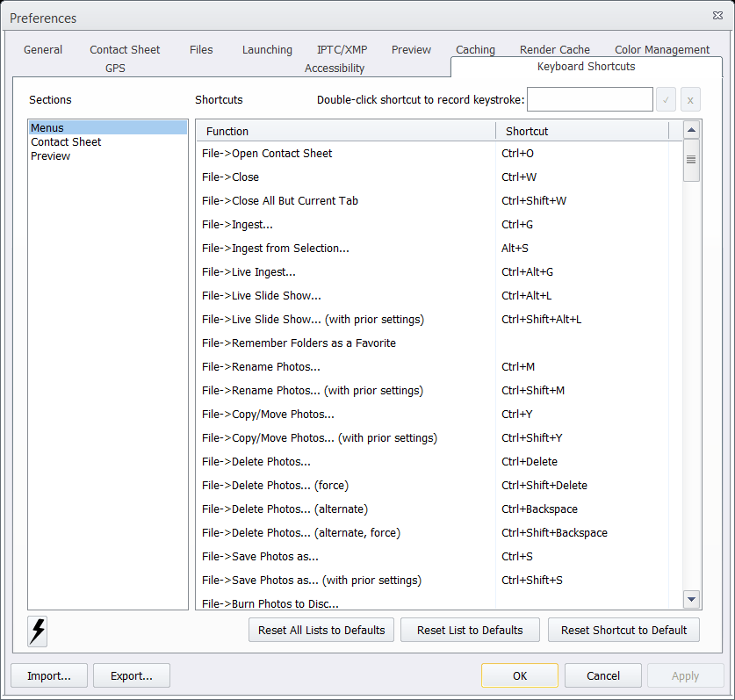The height and width of the screenshot is (700, 735).
Task: Open the Accessibility tab
Action: [334, 68]
